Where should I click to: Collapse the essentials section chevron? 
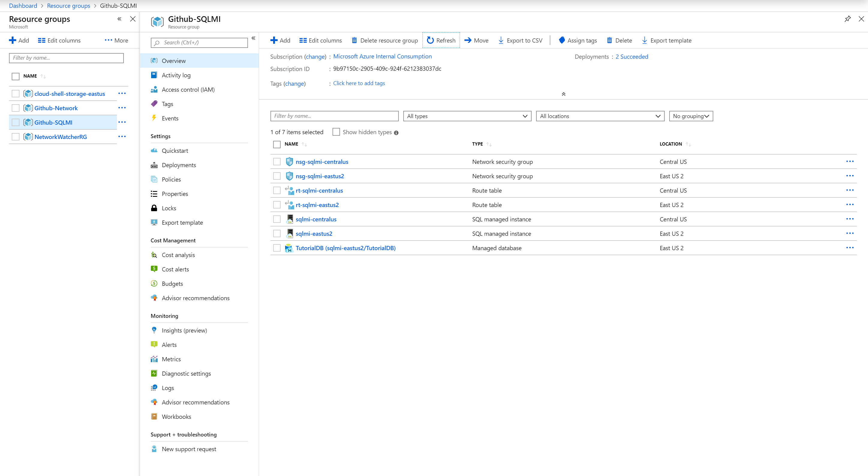[563, 94]
